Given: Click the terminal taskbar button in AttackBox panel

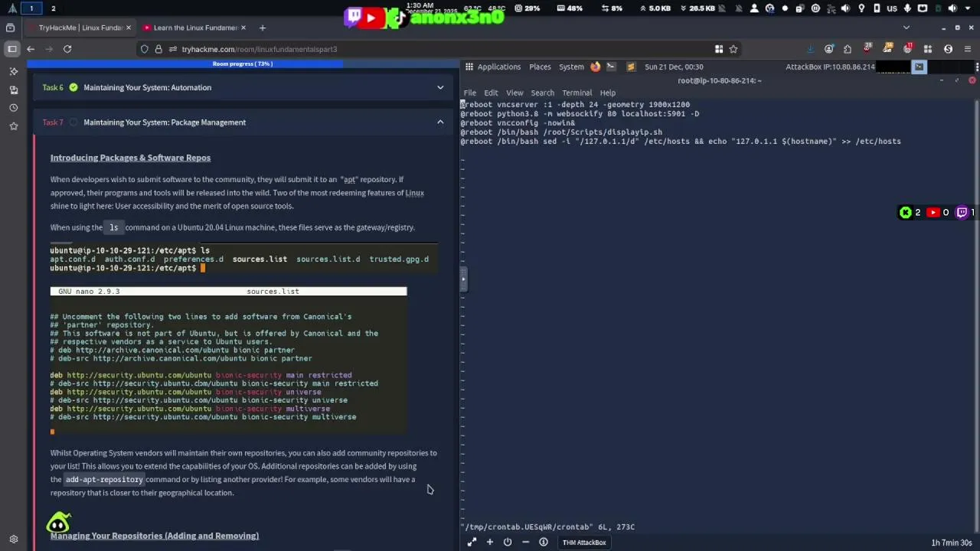Looking at the screenshot, I should click(919, 67).
